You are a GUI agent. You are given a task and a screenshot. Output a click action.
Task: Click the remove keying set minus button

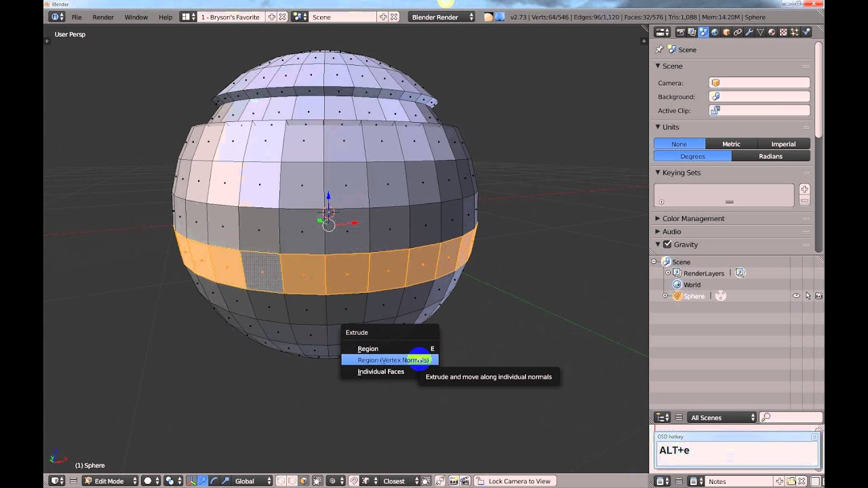pos(804,201)
